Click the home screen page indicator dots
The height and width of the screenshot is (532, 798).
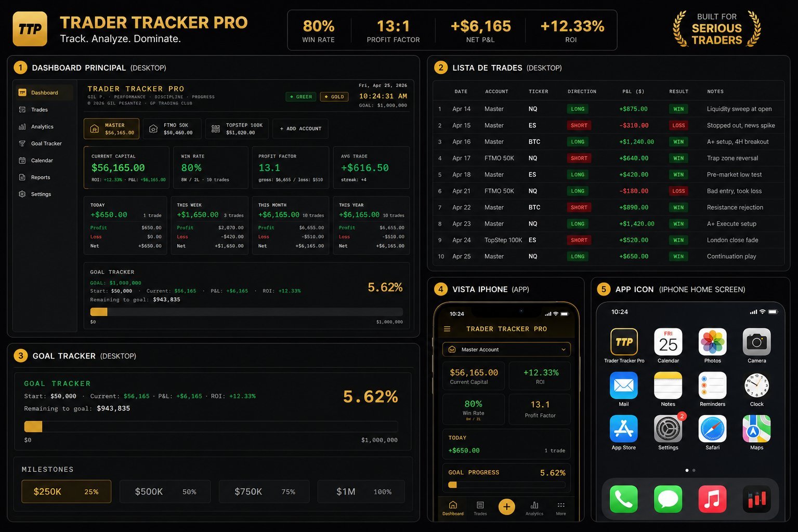click(690, 470)
